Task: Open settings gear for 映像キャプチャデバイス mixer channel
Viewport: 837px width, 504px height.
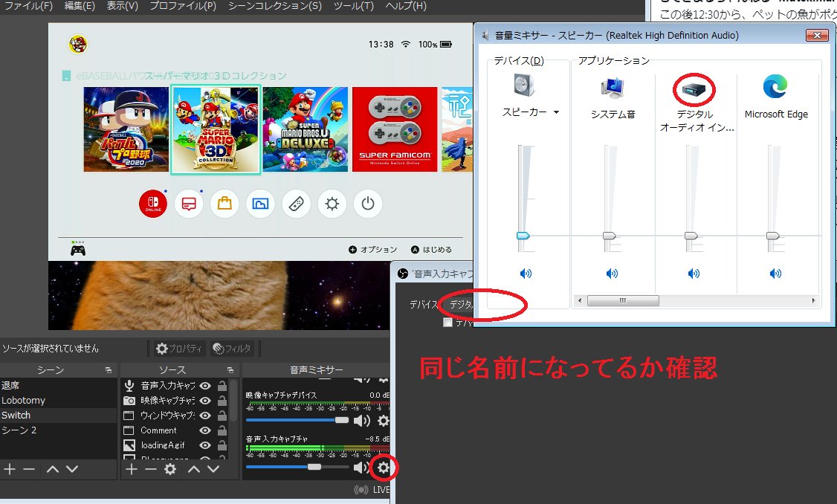Action: (384, 421)
